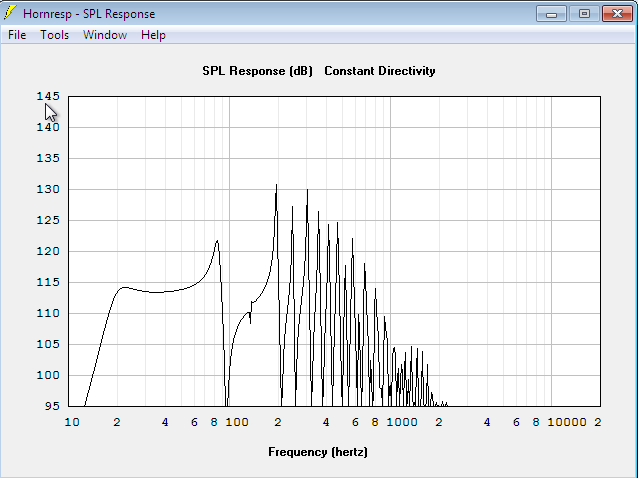The image size is (638, 478).
Task: Click the 'Constant Directivity' label
Action: 380,71
